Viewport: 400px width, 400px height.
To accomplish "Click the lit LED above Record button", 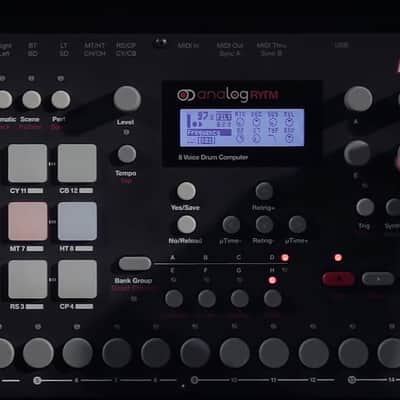I will click(x=338, y=258).
